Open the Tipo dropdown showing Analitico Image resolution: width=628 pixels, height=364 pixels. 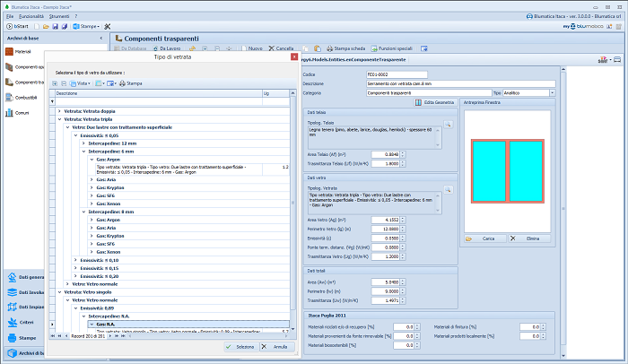pyautogui.click(x=551, y=92)
